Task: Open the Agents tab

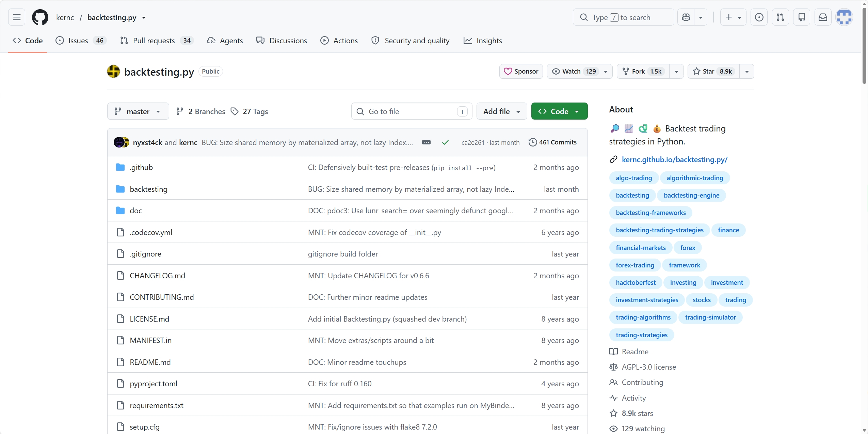Action: point(225,41)
